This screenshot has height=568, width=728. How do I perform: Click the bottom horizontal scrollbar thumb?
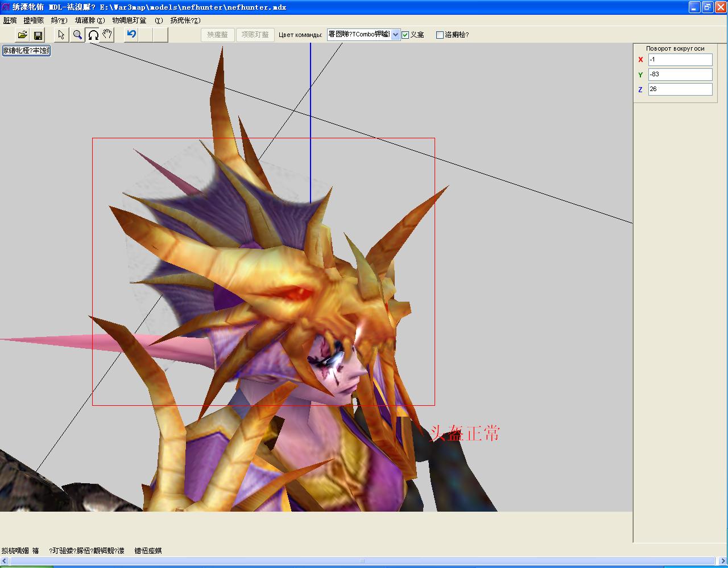click(363, 561)
